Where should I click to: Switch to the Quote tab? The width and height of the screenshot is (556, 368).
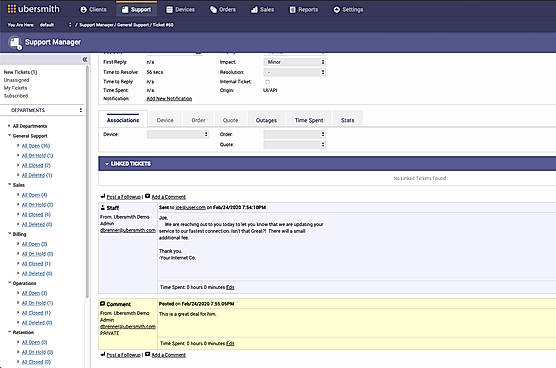[230, 120]
